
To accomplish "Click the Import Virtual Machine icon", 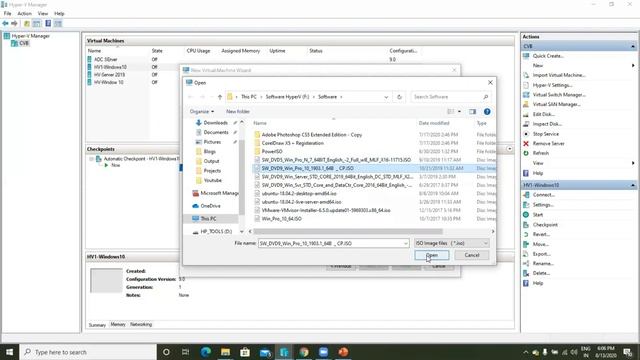I will point(526,75).
